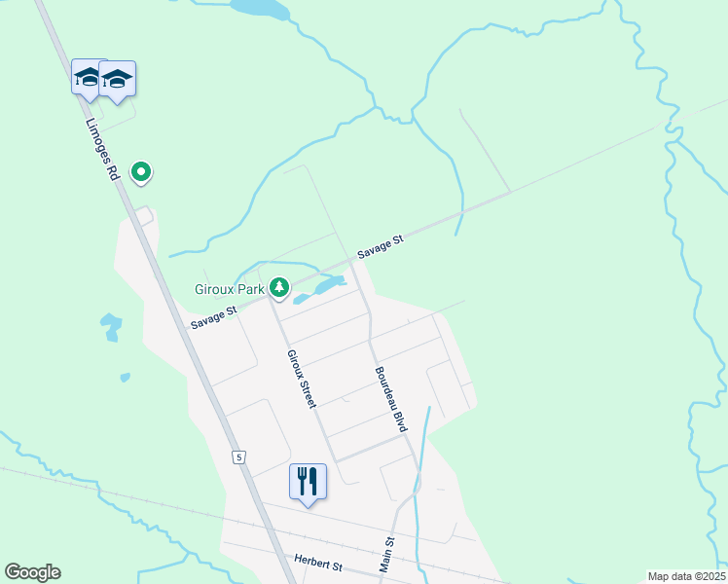Image resolution: width=728 pixels, height=584 pixels.
Task: Click the Route 5 highway shield
Action: point(238,457)
